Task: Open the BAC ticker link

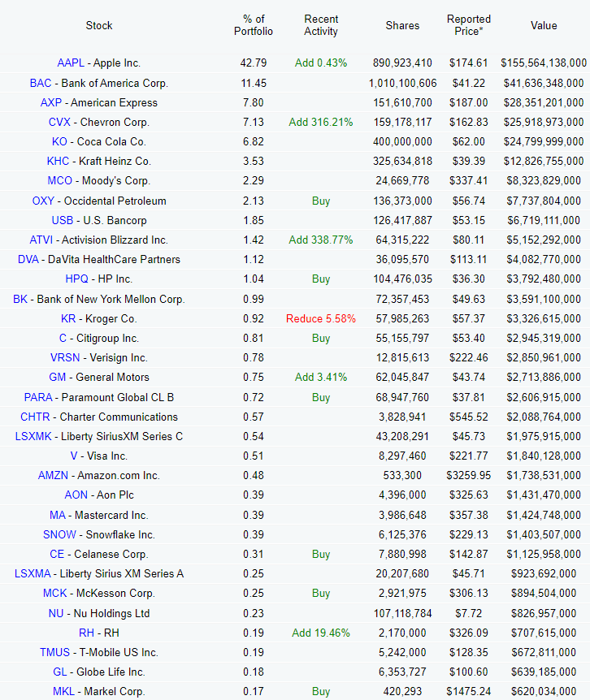Action: point(41,83)
